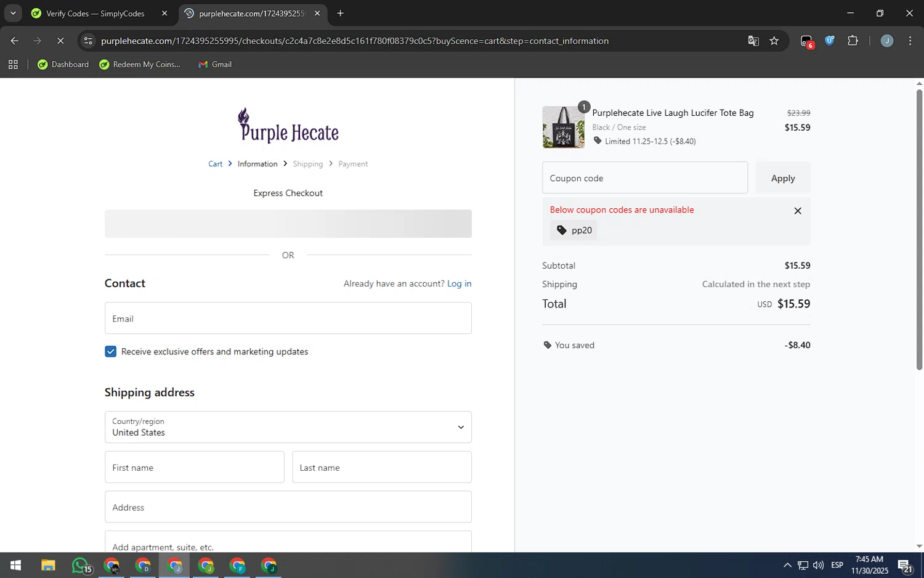Open the Chrome three-dot menu
The height and width of the screenshot is (578, 924).
(x=910, y=41)
